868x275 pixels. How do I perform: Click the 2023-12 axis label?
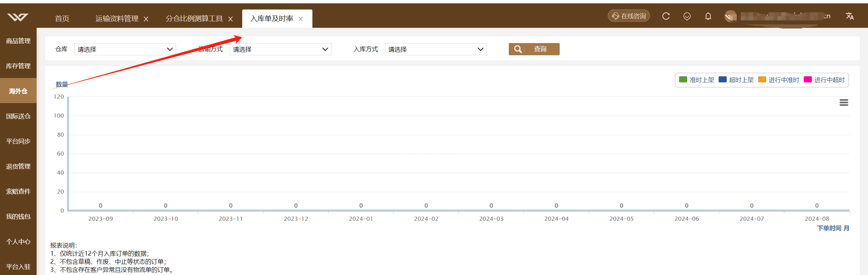coord(296,219)
